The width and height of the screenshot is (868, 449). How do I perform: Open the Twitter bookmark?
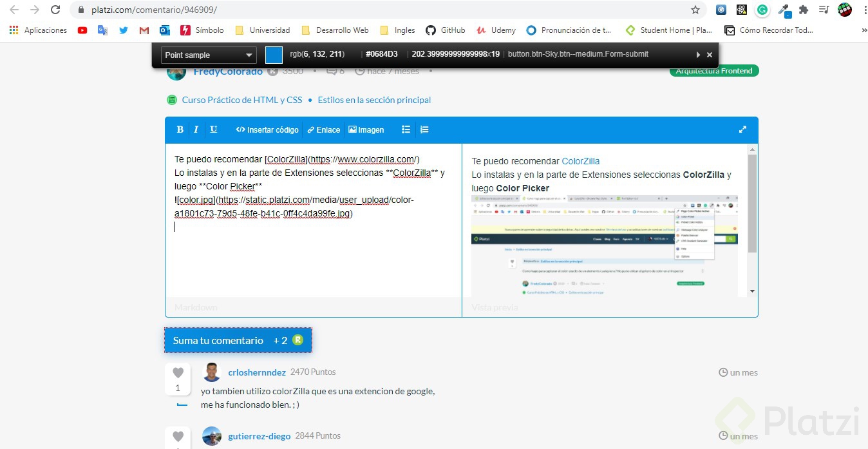pyautogui.click(x=124, y=30)
